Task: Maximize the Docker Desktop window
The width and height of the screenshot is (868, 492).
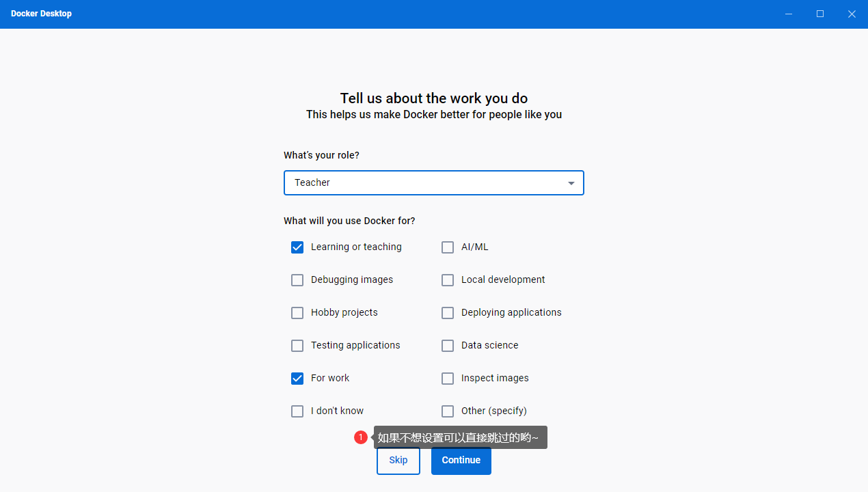Action: [x=820, y=14]
